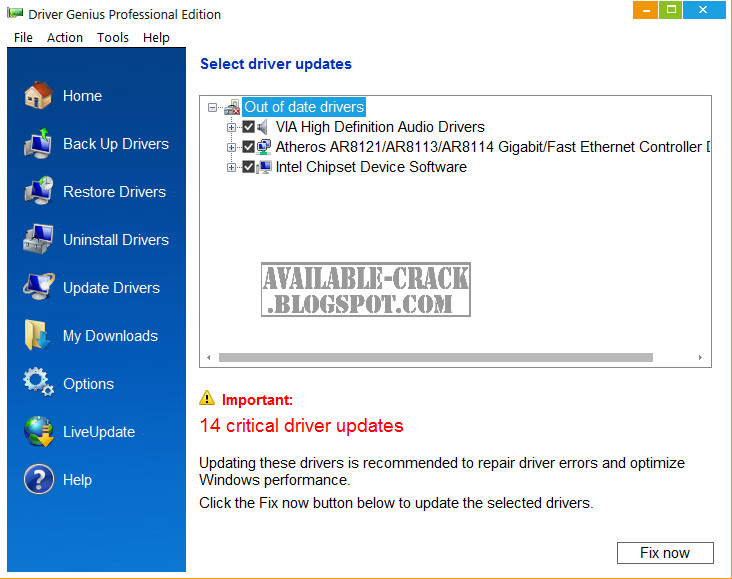The image size is (732, 579).
Task: Select Intel Chipset Device Software text
Action: click(x=371, y=167)
